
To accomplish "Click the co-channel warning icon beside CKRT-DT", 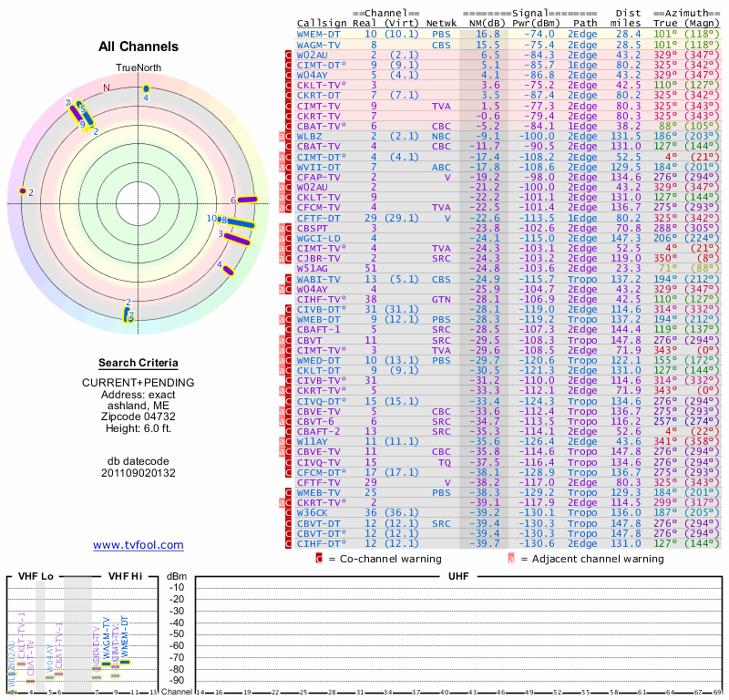I will [289, 95].
